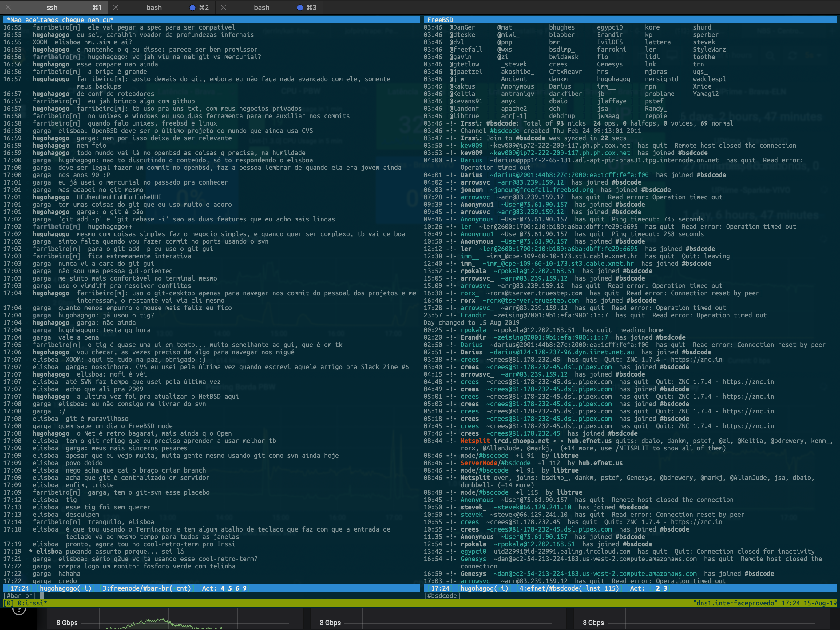Click hugohagog( i) in right status bar

[x=484, y=588]
